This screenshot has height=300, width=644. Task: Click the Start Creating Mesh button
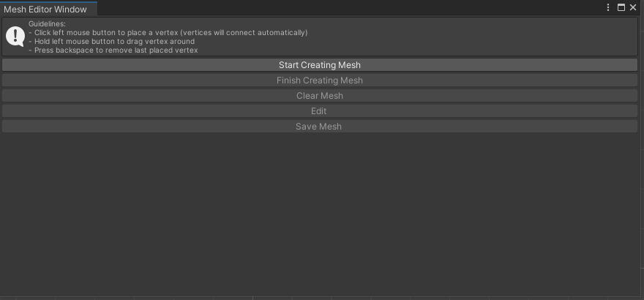[319, 65]
